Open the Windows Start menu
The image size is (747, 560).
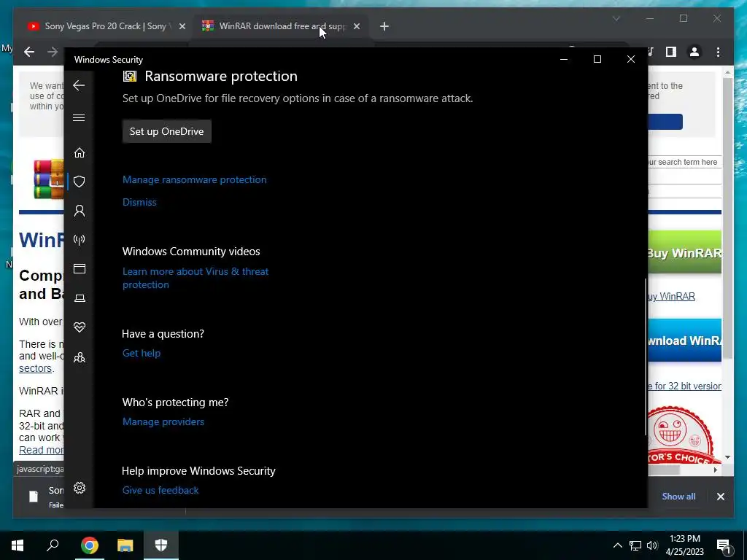(18, 545)
